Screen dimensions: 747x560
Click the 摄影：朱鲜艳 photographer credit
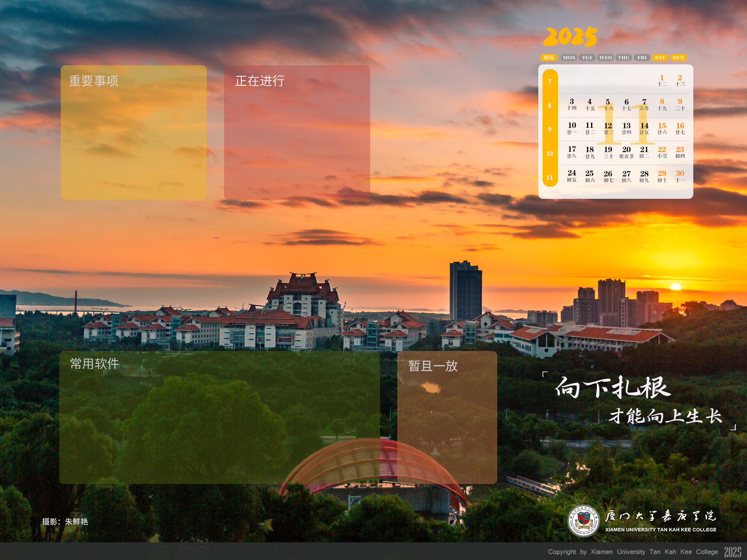tap(65, 521)
